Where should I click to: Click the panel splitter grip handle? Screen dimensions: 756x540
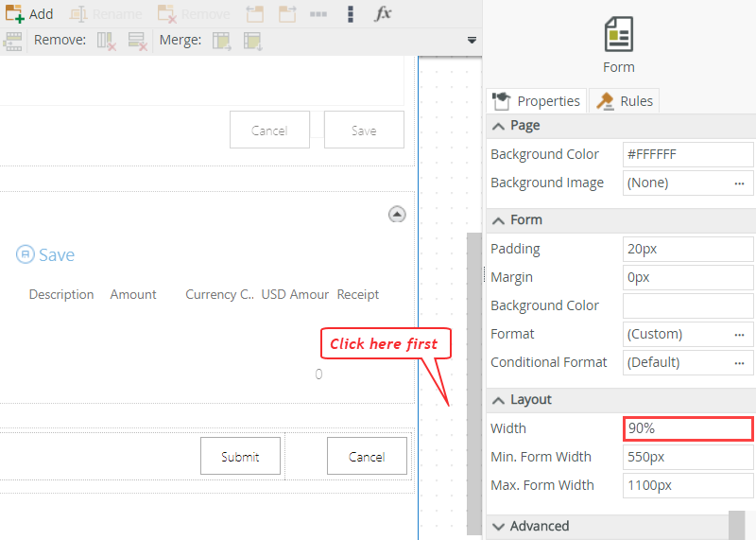tap(484, 274)
